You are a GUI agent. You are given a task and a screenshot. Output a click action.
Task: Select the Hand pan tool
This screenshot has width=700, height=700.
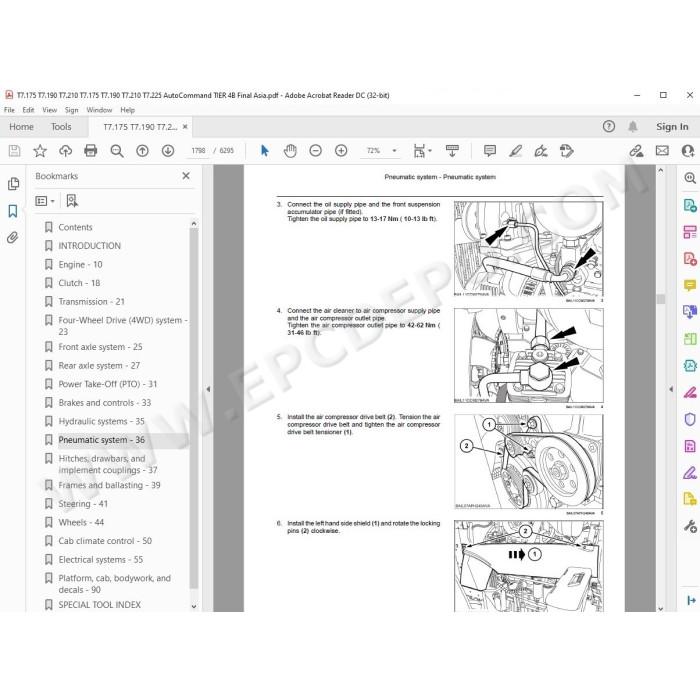290,151
